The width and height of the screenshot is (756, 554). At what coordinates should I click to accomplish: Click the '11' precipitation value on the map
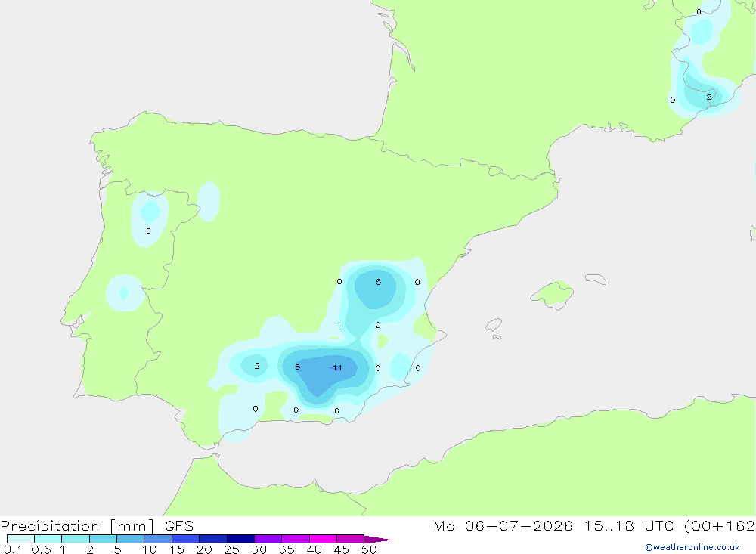337,368
